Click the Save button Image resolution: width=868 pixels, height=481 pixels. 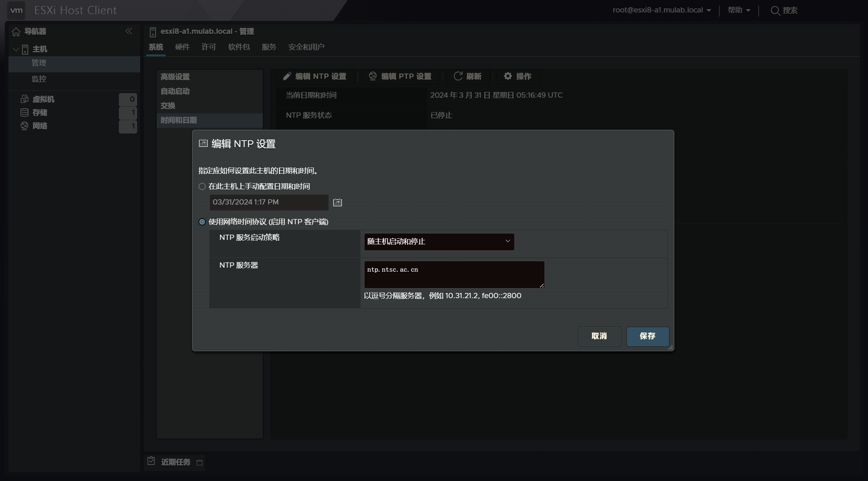coord(648,336)
